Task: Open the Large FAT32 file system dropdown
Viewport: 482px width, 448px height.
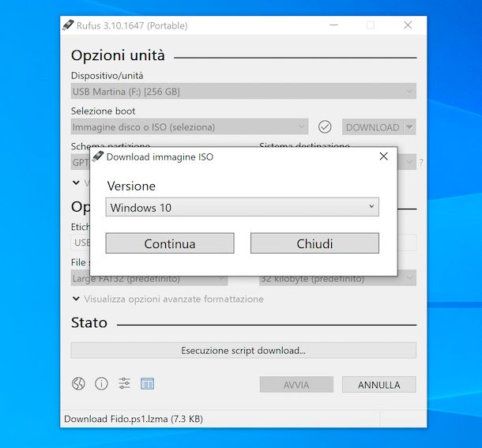Action: pyautogui.click(x=149, y=279)
